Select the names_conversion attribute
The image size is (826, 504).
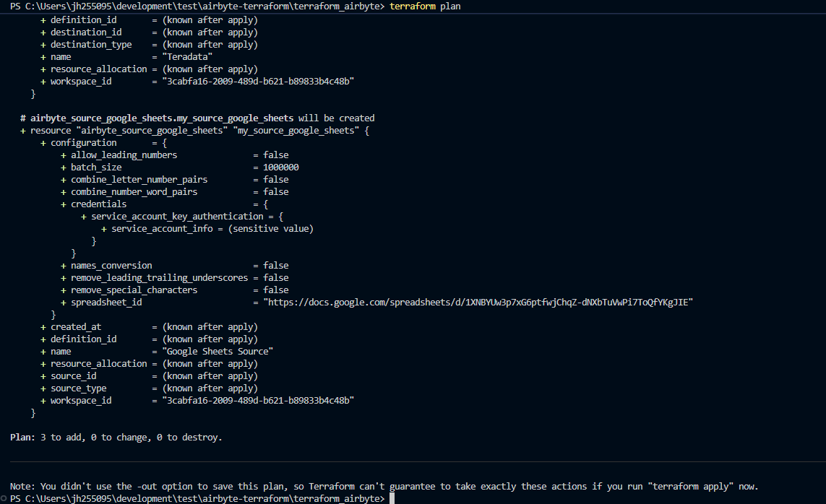tap(111, 266)
